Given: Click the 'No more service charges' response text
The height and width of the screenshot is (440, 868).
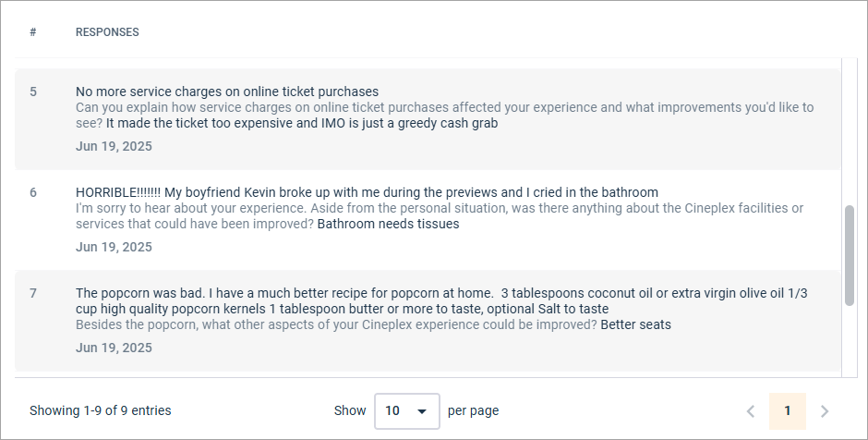Looking at the screenshot, I should [x=227, y=92].
